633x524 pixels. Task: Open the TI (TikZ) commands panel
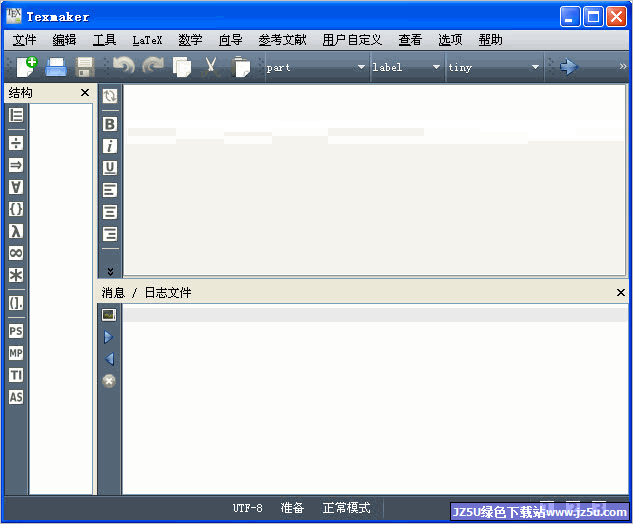point(16,375)
